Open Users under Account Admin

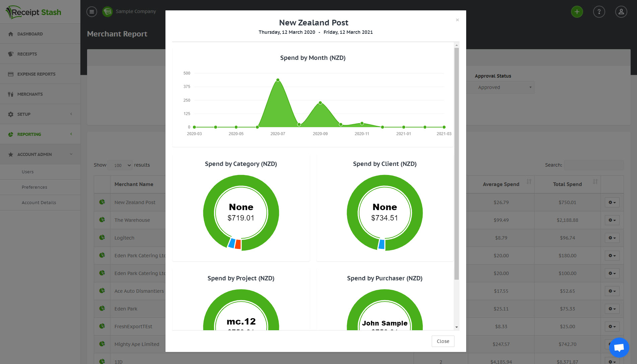click(x=40, y=172)
